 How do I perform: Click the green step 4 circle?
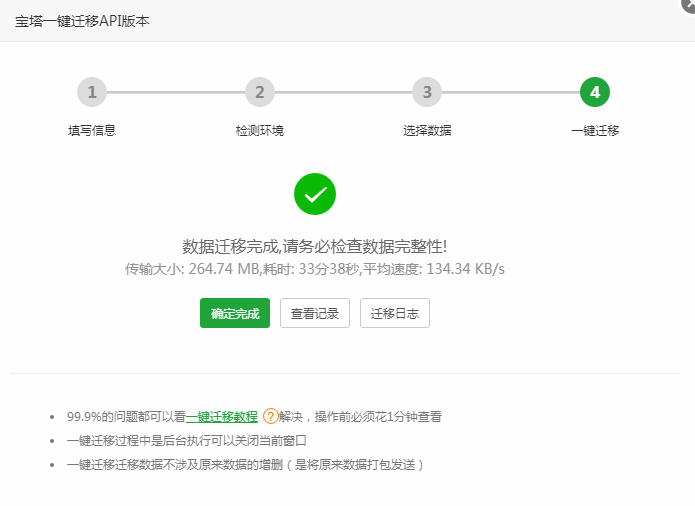[595, 93]
